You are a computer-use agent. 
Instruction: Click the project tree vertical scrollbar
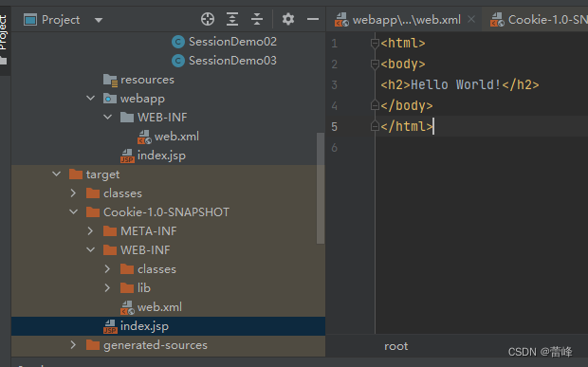click(321, 188)
